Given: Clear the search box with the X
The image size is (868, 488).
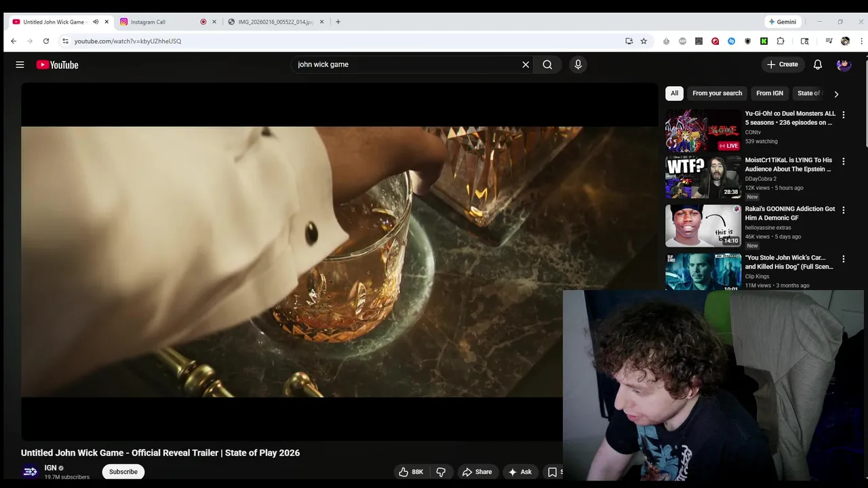Looking at the screenshot, I should [x=526, y=64].
